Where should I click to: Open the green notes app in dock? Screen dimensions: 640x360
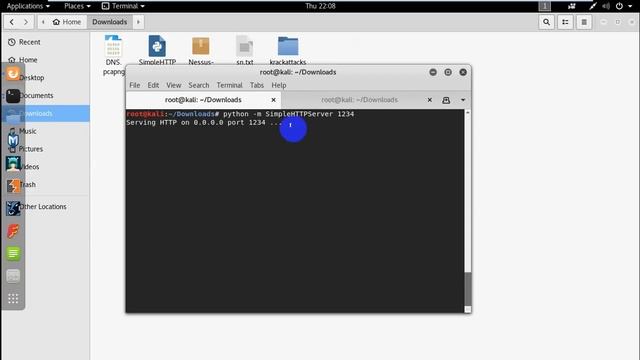[13, 253]
